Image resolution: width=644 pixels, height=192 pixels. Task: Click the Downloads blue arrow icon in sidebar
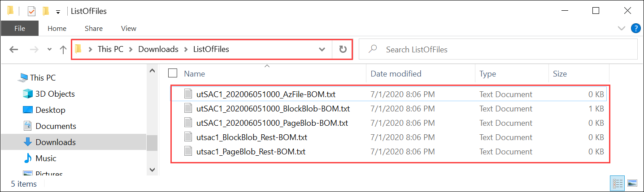[x=28, y=142]
